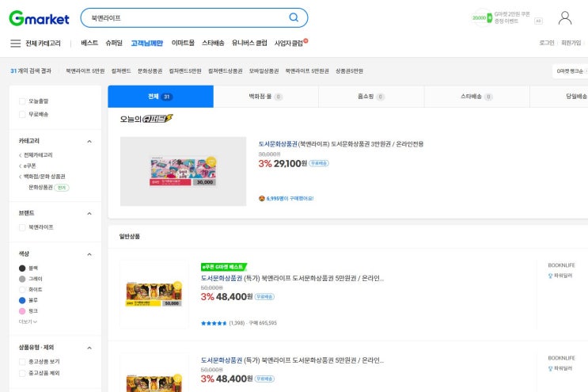588x392 pixels.
Task: Click related search 컬쳐랜드
Action: (121, 71)
